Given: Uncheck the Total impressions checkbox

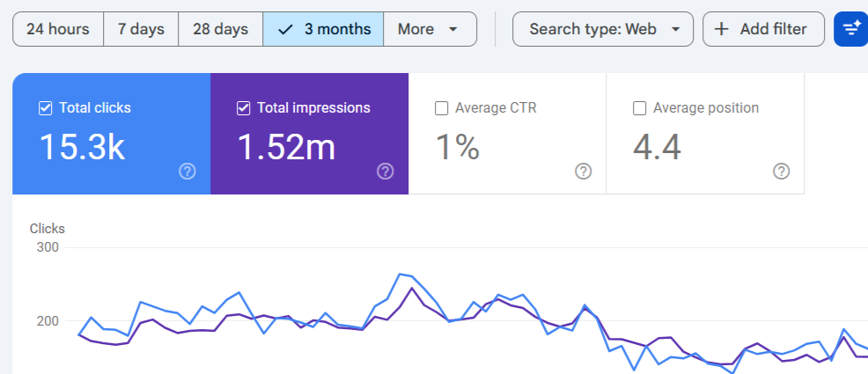Looking at the screenshot, I should (x=244, y=108).
